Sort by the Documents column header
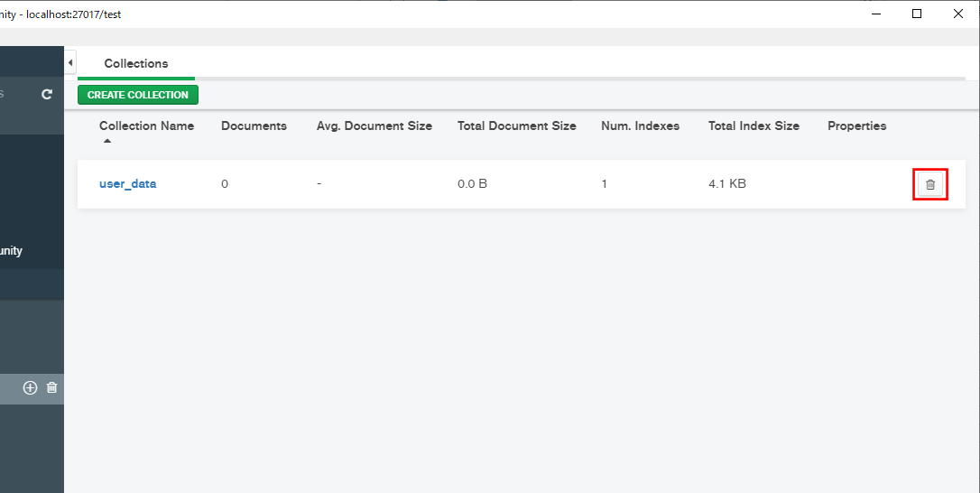This screenshot has width=980, height=493. tap(254, 126)
